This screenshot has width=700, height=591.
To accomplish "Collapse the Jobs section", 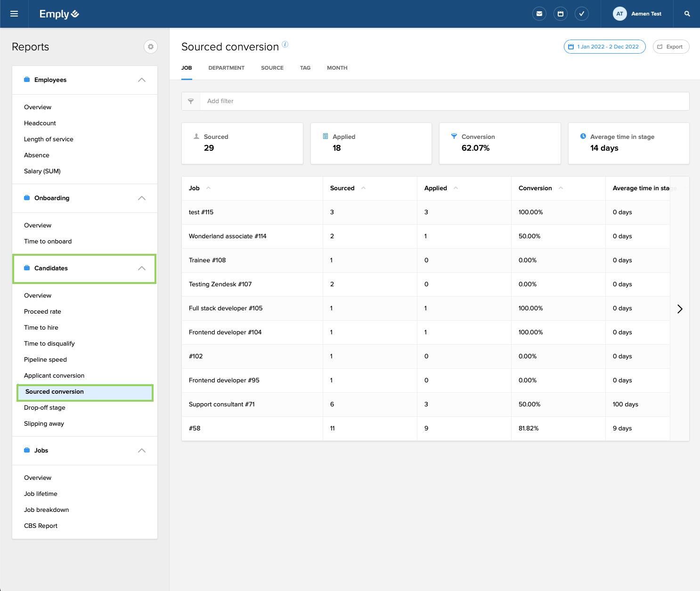I will pos(142,451).
